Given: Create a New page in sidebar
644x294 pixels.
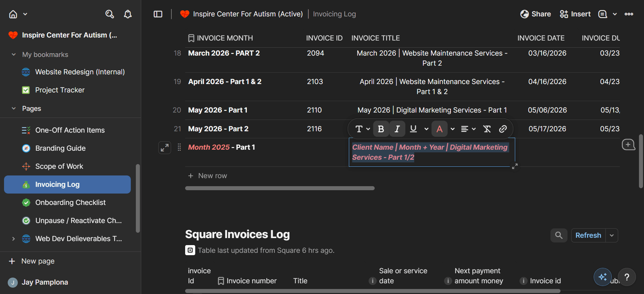Looking at the screenshot, I should point(32,261).
